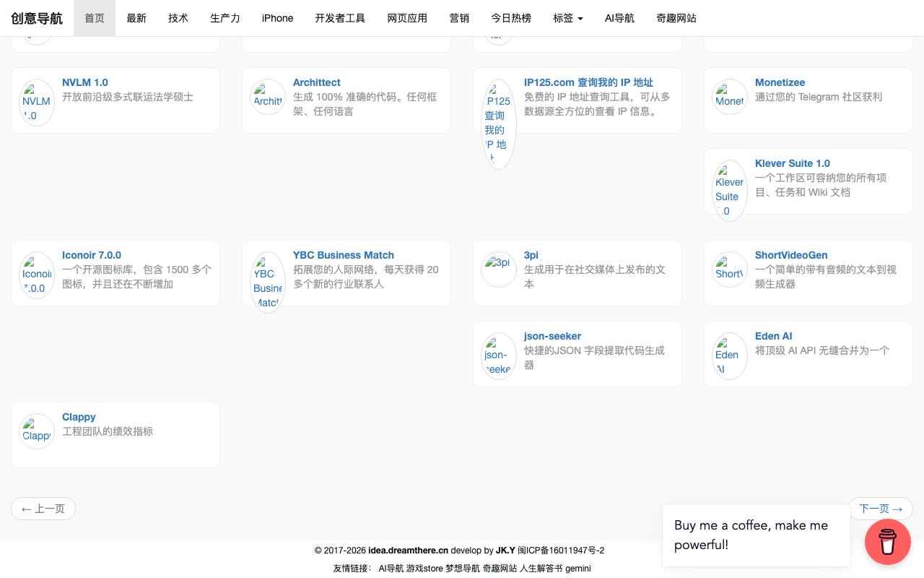Visit IP125.com 查询我的 IP 地址 link
This screenshot has width=924, height=578.
click(588, 82)
